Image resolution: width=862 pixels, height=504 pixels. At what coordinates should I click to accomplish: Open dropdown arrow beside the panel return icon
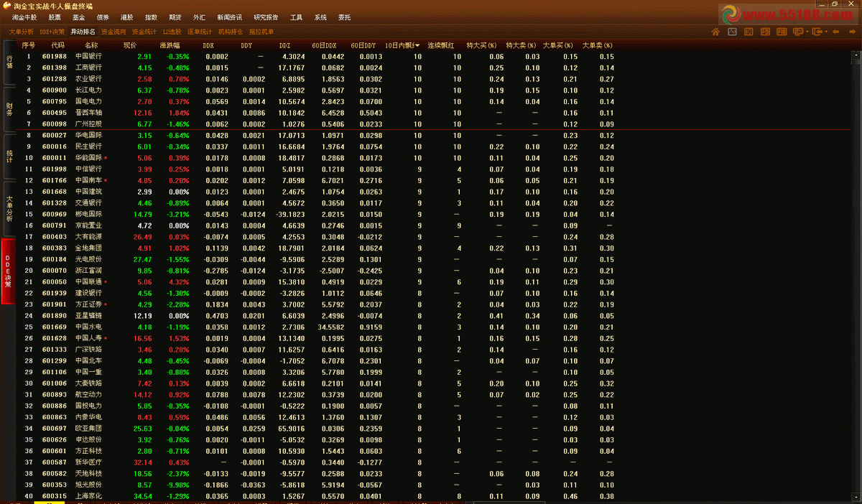(826, 32)
